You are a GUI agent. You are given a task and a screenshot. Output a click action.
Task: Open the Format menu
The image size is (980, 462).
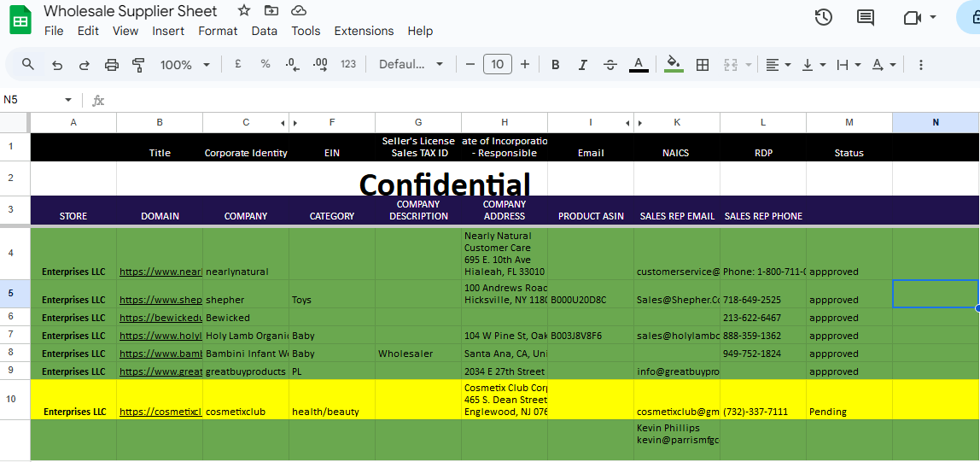[218, 31]
